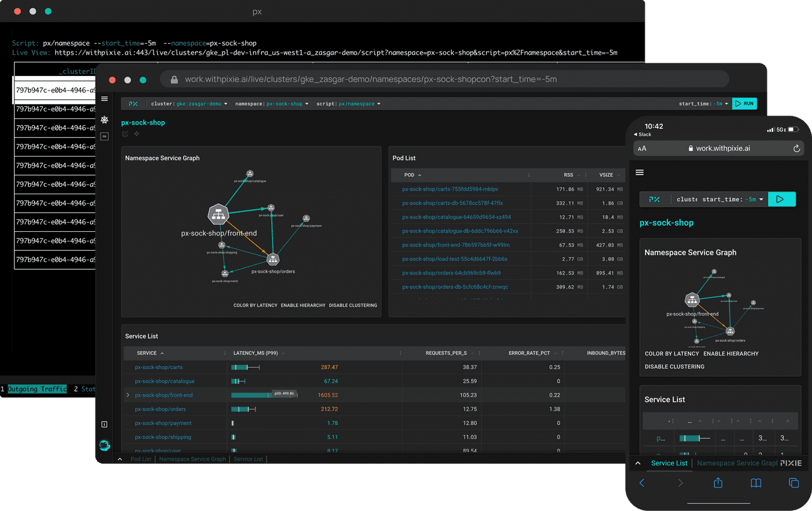Tap the PX logo on the phone toolbar

654,199
